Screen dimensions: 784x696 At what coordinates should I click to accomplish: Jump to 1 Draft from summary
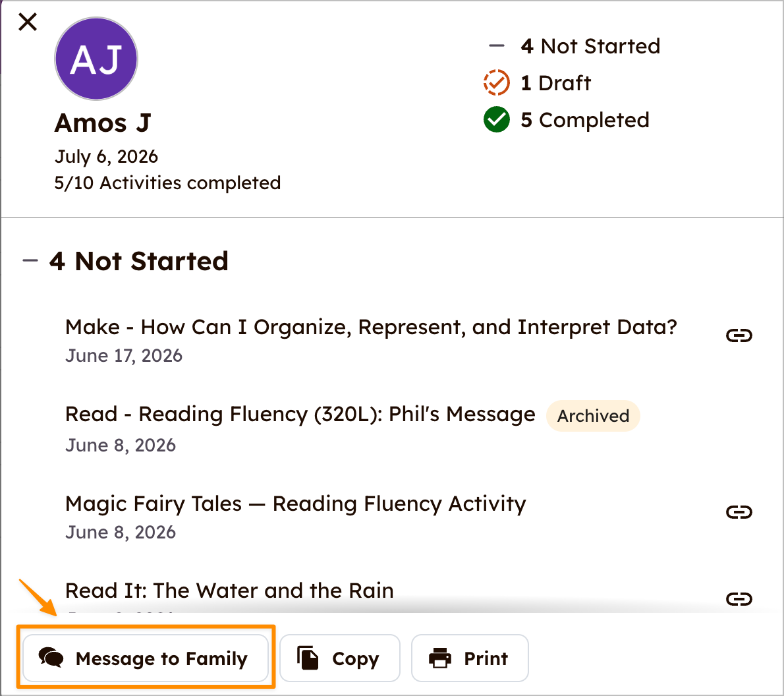tap(555, 83)
